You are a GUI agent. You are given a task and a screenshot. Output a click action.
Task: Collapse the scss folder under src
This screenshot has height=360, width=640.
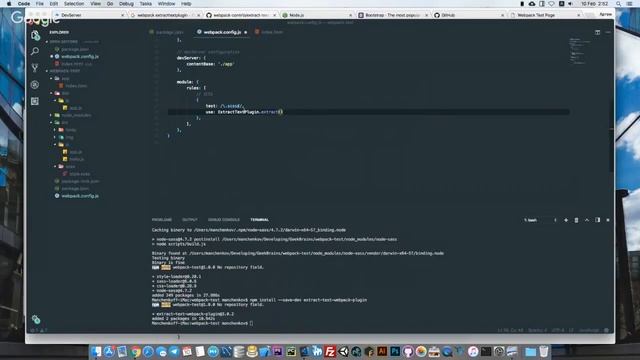click(x=65, y=167)
